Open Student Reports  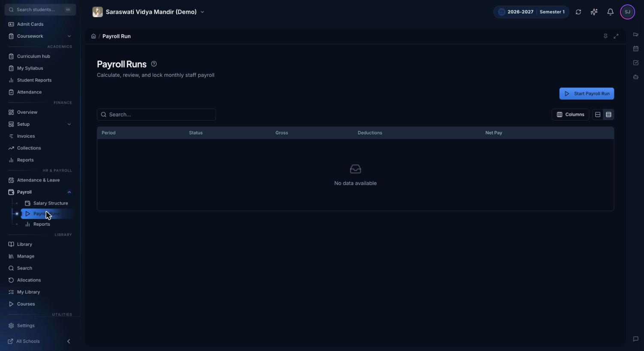pos(34,80)
